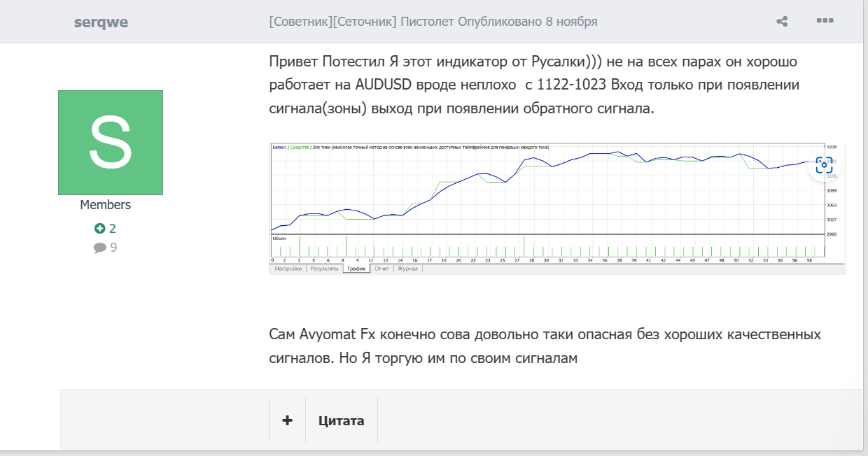
Task: Click the Avyomat Fx paragraph text
Action: [x=545, y=346]
